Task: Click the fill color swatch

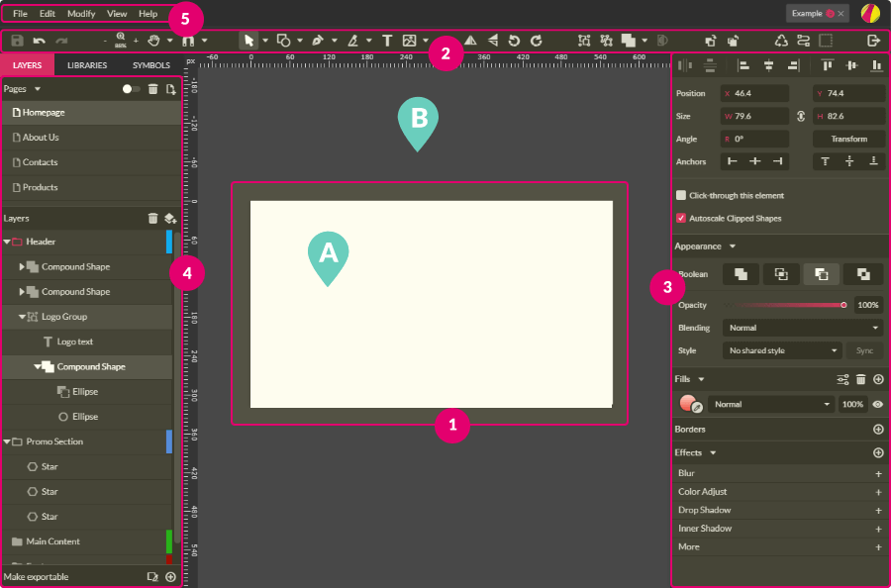Action: [688, 404]
